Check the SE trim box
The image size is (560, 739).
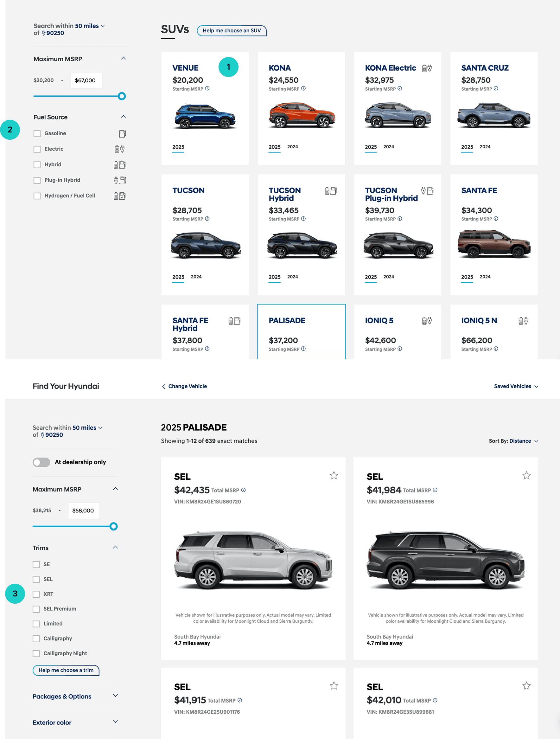click(x=36, y=565)
